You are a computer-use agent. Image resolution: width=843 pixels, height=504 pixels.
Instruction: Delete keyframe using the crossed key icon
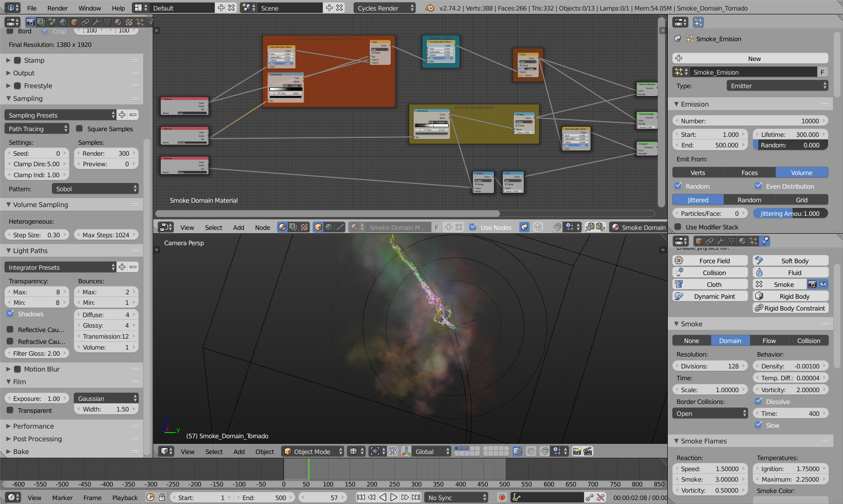tap(601, 497)
